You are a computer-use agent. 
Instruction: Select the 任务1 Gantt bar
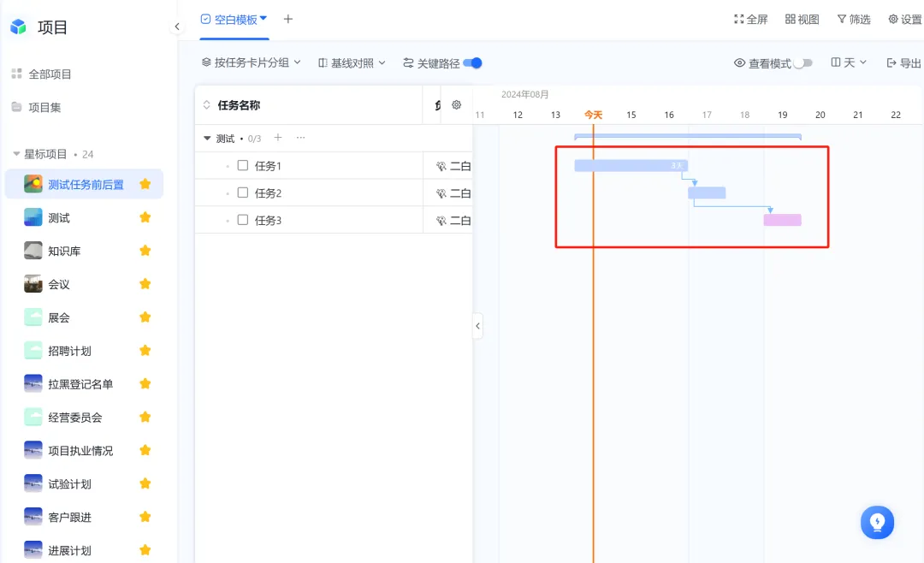[x=631, y=166]
